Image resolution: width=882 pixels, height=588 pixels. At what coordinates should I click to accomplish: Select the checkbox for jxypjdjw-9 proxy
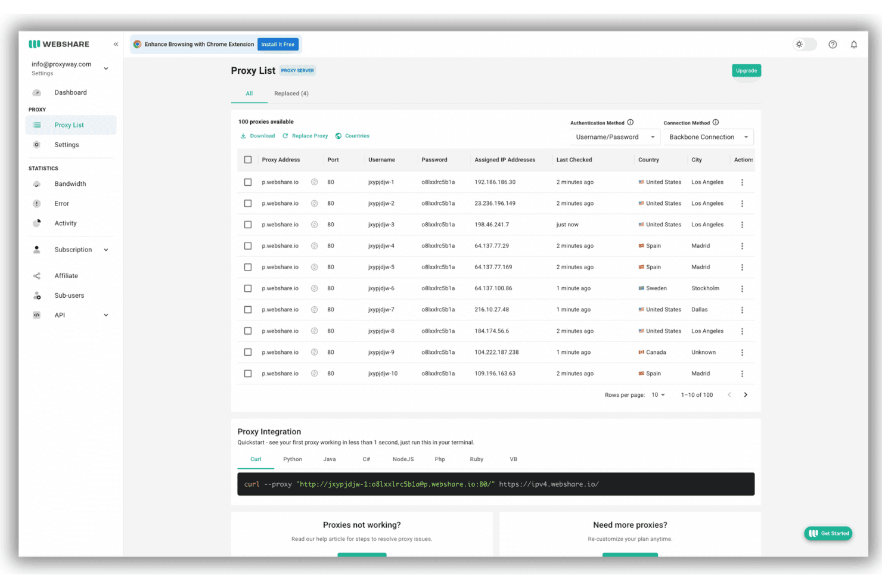click(248, 352)
